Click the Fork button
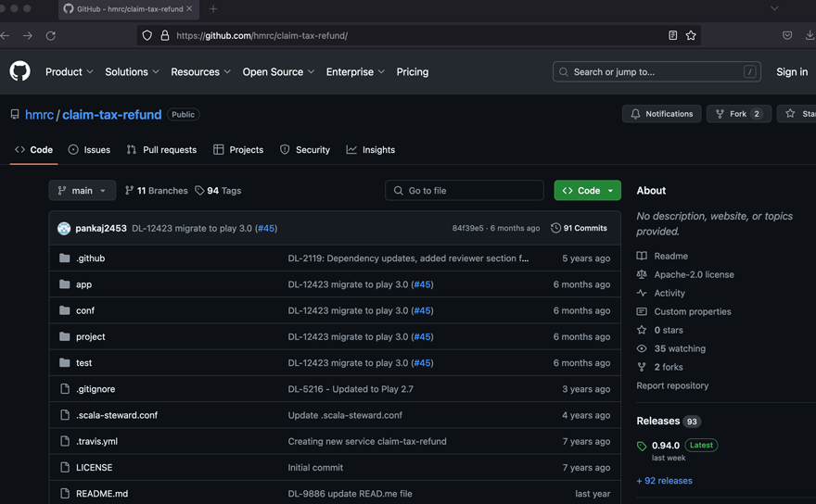This screenshot has height=504, width=816. coord(738,114)
